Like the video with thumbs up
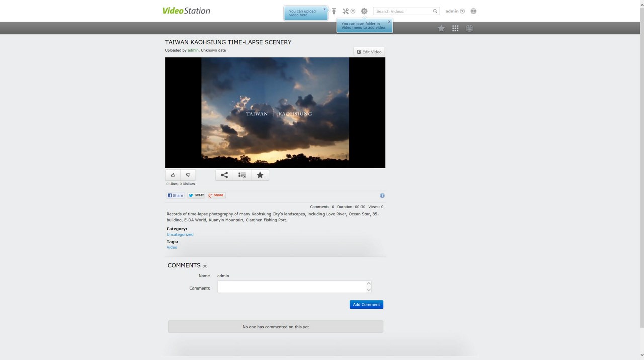 [173, 175]
